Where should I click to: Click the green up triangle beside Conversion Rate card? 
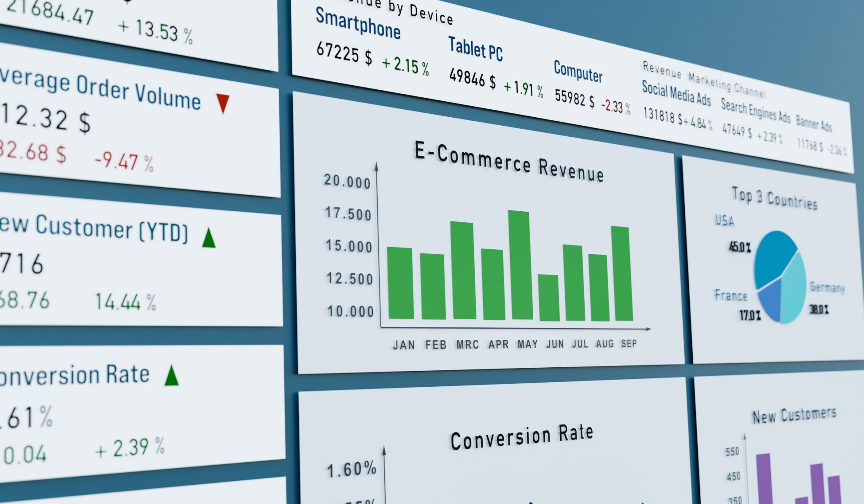click(x=171, y=375)
